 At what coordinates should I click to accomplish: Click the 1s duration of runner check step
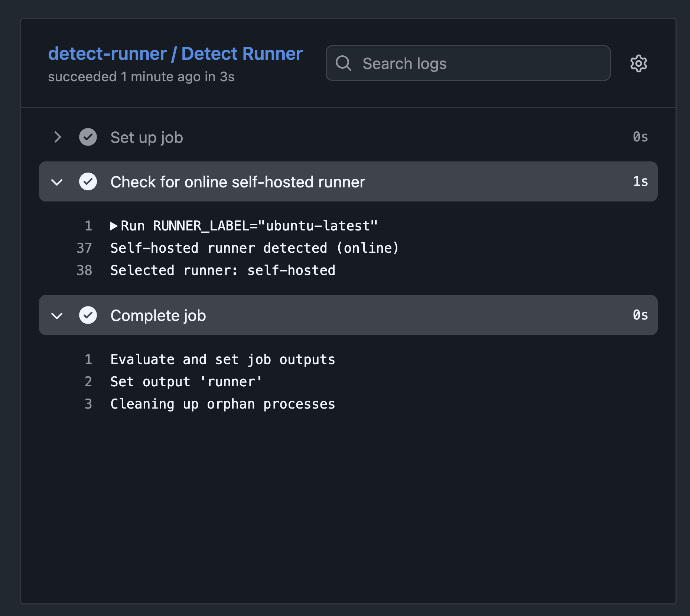(x=640, y=181)
